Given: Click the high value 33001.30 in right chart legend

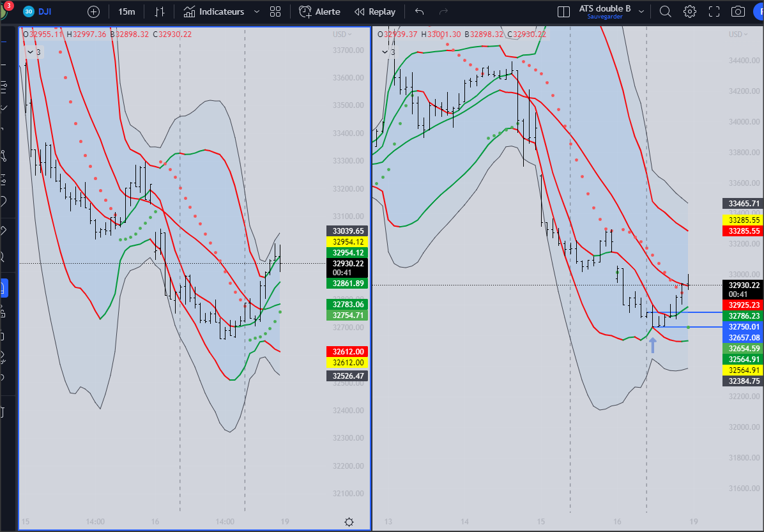Looking at the screenshot, I should [x=443, y=34].
